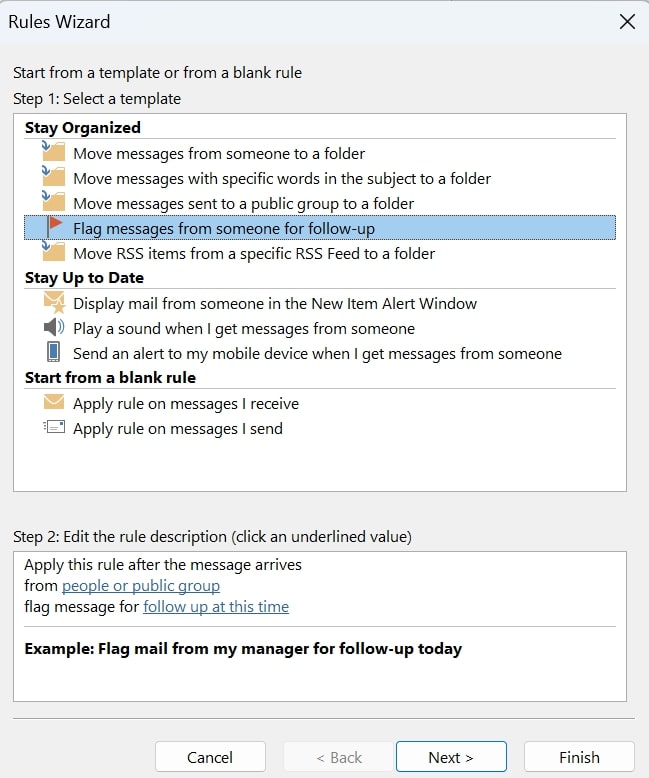
Task: Select Move messages from someone to a folder
Action: [219, 153]
